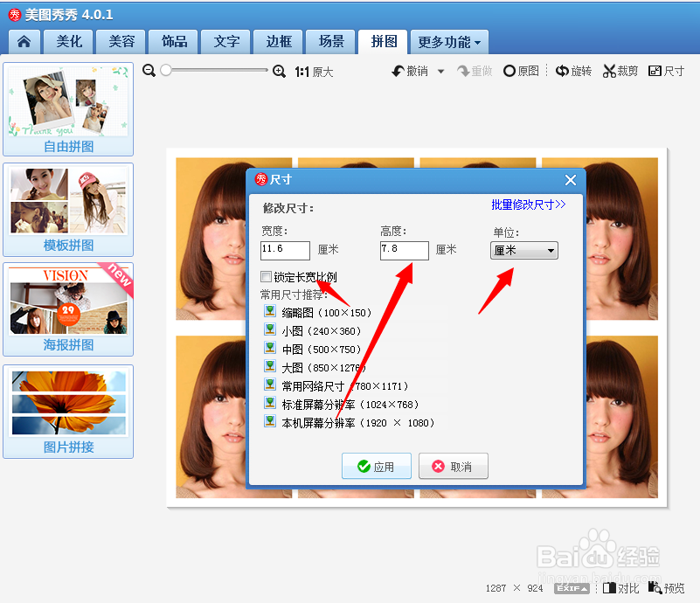Expand the 撤销 undo history dropdown arrow
Viewport: 700px width, 603px height.
pos(442,71)
